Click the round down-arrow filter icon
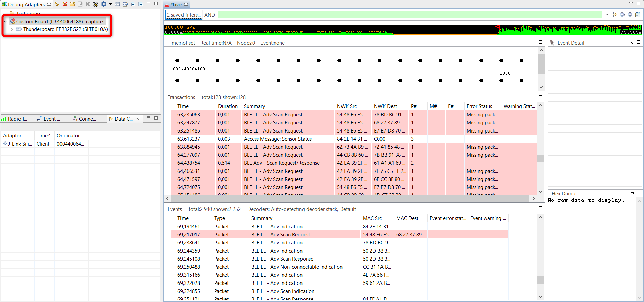This screenshot has height=302, width=644. (x=622, y=15)
